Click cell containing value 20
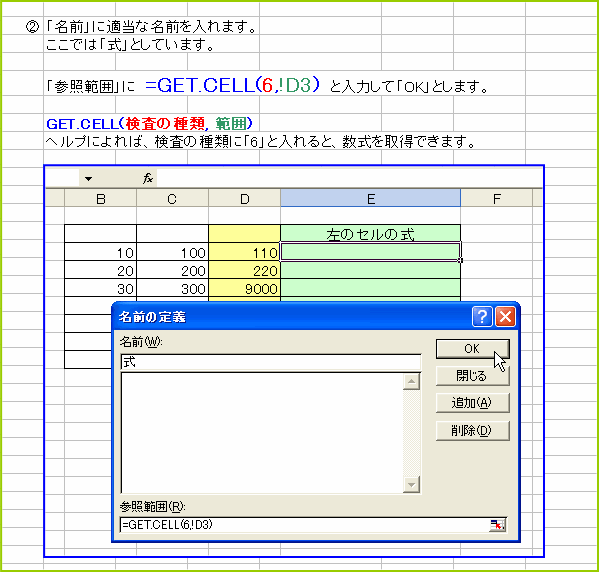The height and width of the screenshot is (572, 599). [100, 270]
